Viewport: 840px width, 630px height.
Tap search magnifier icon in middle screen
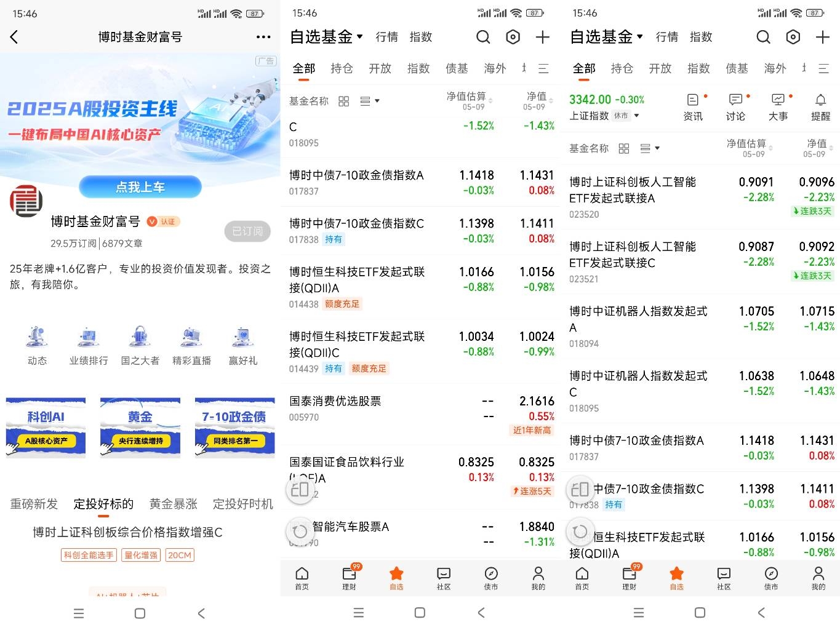[483, 37]
